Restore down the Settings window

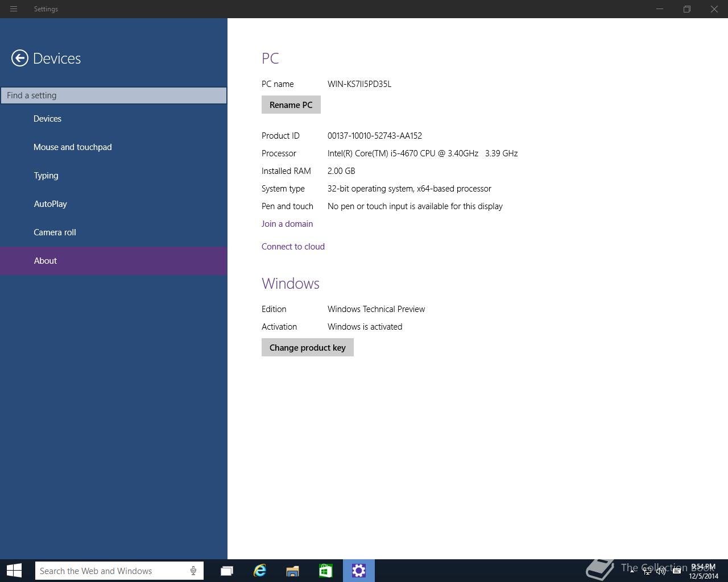click(687, 9)
